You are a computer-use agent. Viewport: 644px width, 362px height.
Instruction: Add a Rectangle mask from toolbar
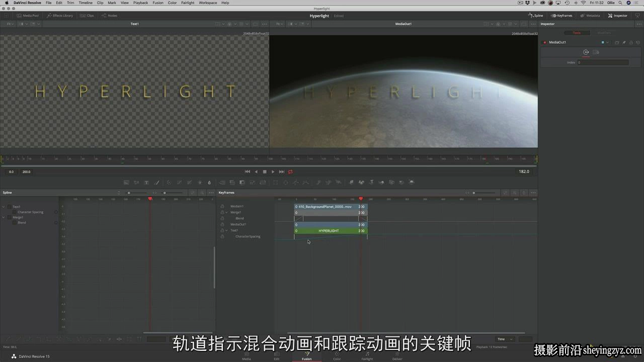pos(275,183)
